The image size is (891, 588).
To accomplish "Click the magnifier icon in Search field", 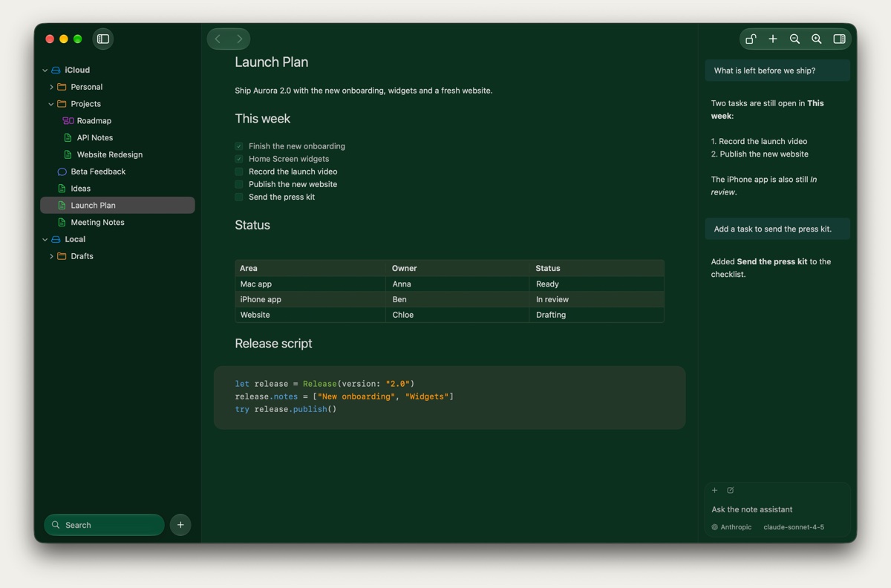I will (56, 525).
